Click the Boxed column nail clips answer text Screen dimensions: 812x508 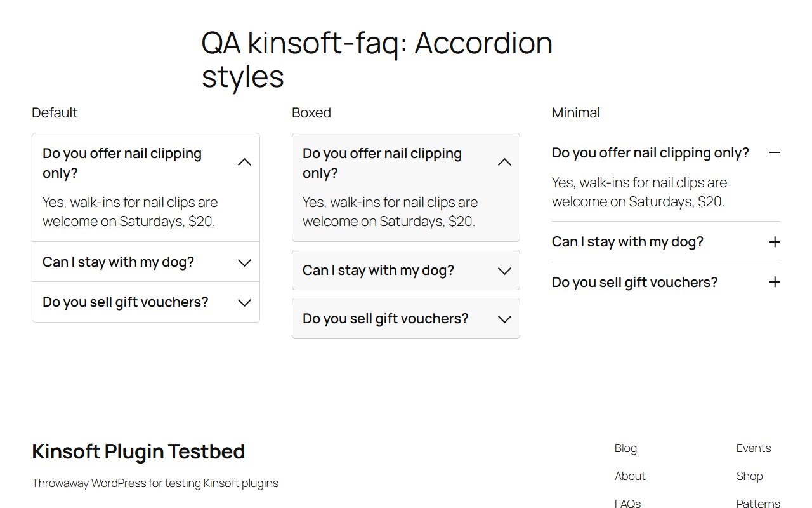[x=390, y=212]
